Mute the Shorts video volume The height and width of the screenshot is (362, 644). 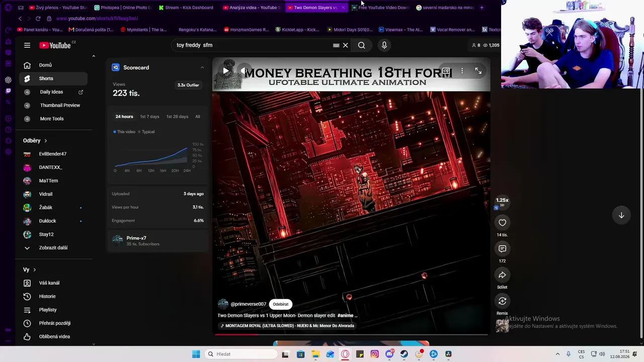[x=244, y=71]
